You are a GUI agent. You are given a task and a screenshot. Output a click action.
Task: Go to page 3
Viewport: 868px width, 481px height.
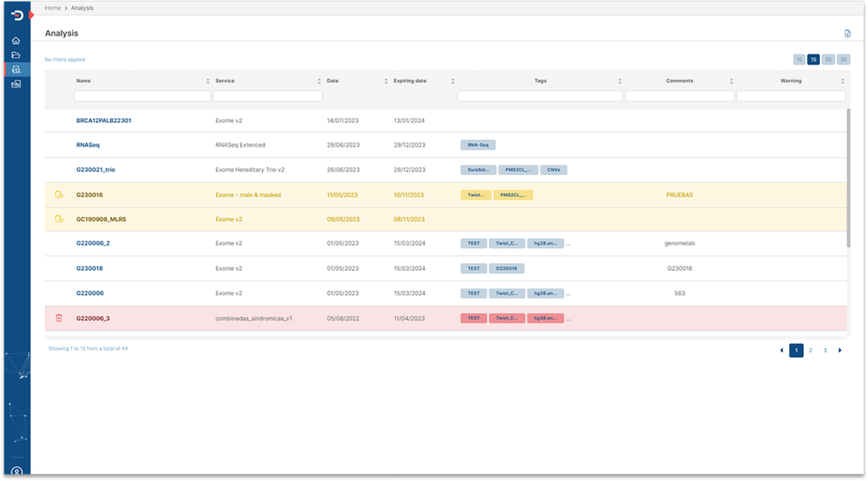pyautogui.click(x=825, y=350)
